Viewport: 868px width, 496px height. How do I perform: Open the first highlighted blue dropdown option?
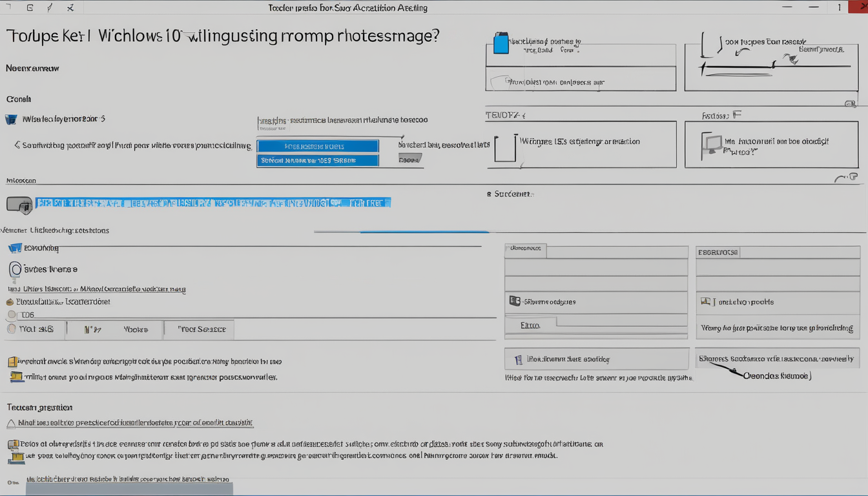(317, 146)
